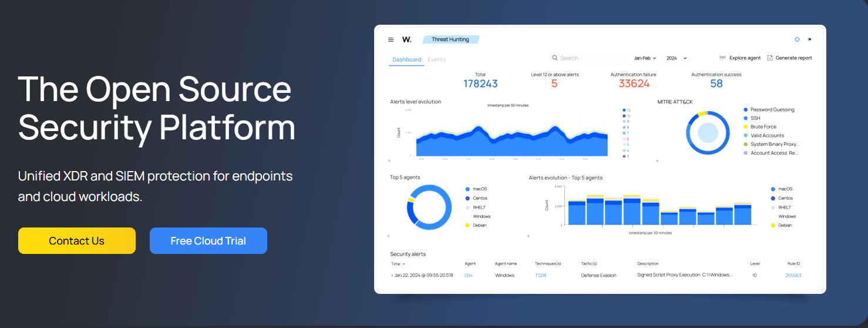Click the Wazuh W logo
Screen dimensions: 868x328
pos(406,39)
